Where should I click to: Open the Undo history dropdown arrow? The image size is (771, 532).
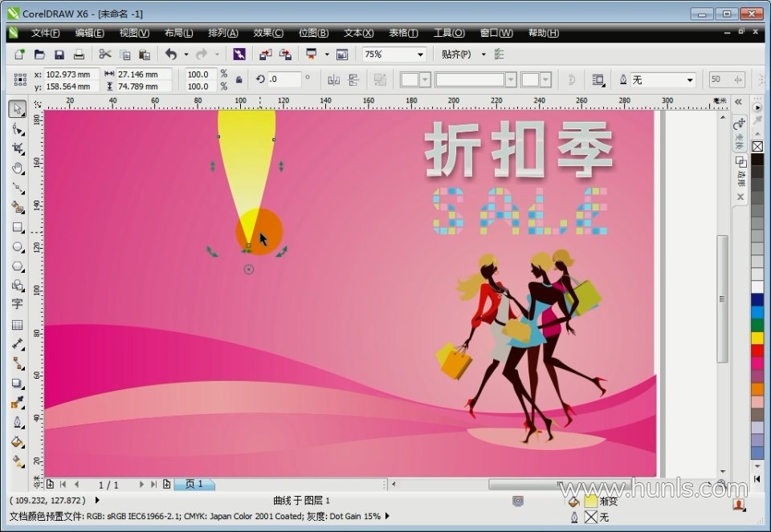[x=186, y=55]
